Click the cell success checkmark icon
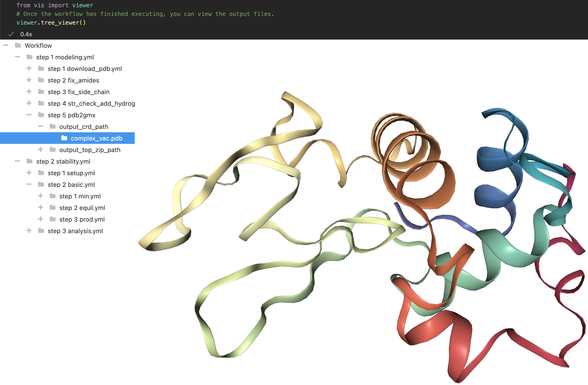The image size is (588, 385). [x=11, y=34]
